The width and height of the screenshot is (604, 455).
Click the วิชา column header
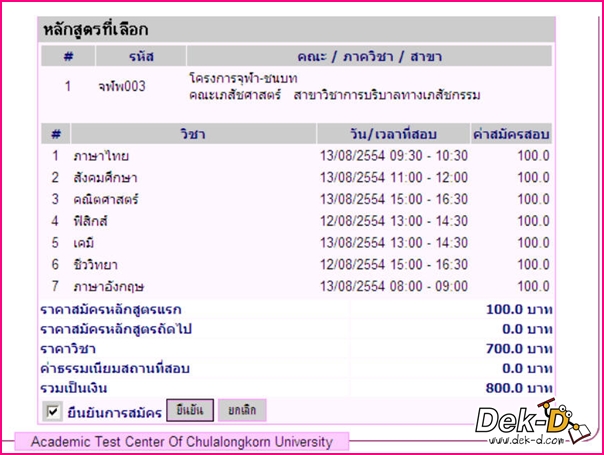coord(194,134)
